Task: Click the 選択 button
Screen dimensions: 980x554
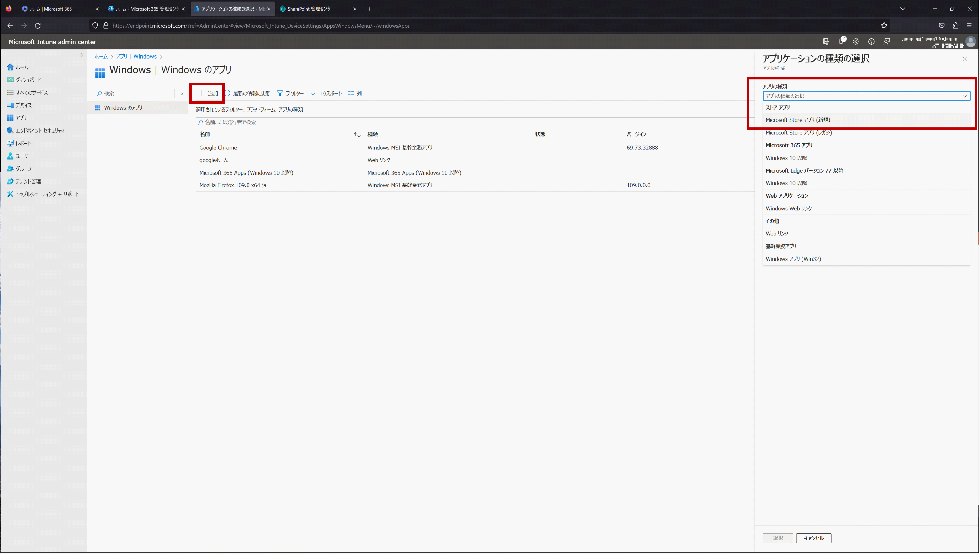Action: 778,538
